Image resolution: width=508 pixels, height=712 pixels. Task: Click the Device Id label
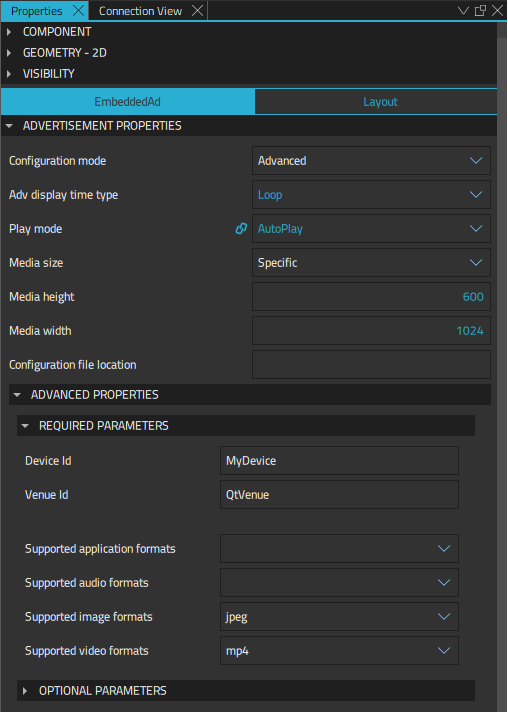[48, 460]
